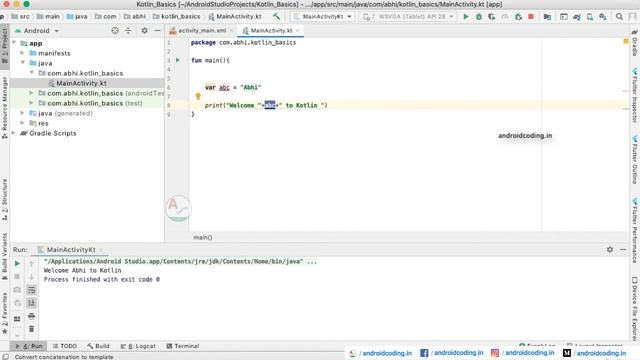The image size is (640, 360).
Task: Collapse the app module node
Action: (14, 43)
